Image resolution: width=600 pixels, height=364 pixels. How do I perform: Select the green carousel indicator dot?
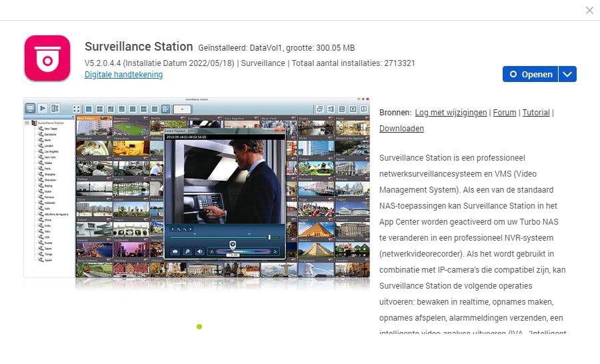[199, 327]
